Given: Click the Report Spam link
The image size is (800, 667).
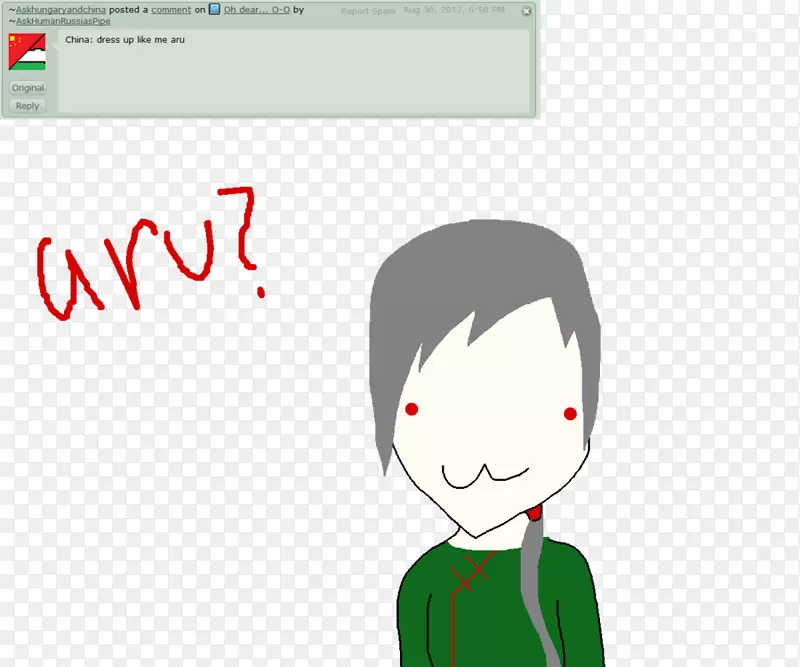Looking at the screenshot, I should point(368,11).
